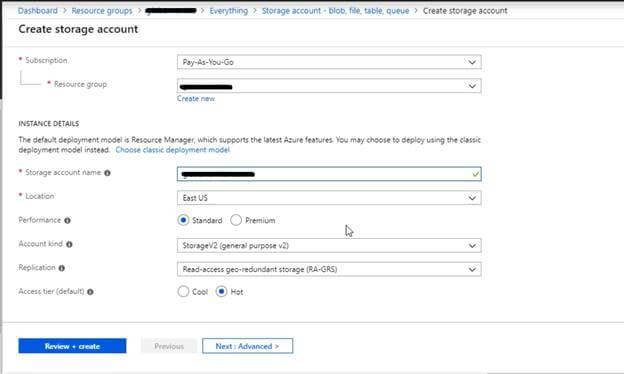Show info tooltip for Performance
Viewport: 624px width, 374px height.
(67, 220)
